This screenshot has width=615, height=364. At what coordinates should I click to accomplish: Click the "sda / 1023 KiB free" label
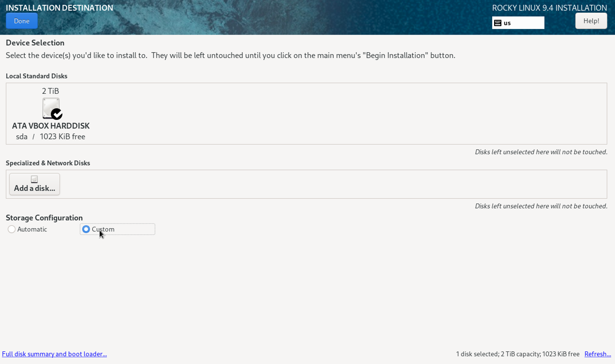coord(50,136)
